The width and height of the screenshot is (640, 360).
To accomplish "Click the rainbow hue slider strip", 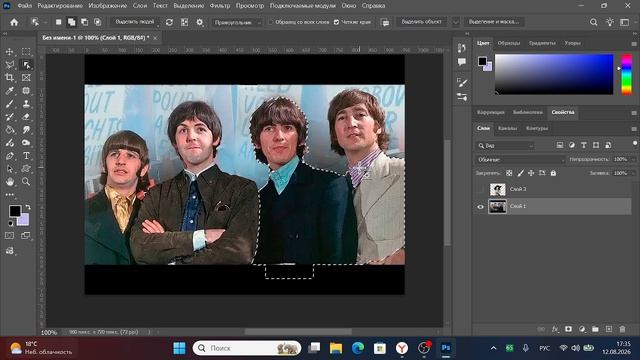I will click(627, 75).
